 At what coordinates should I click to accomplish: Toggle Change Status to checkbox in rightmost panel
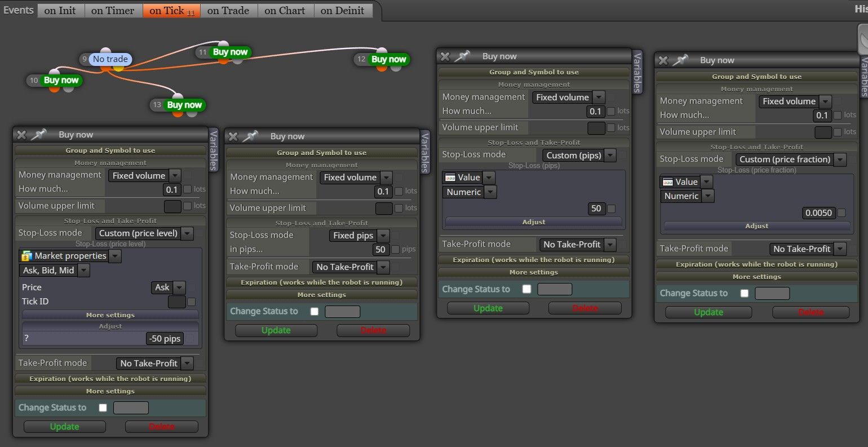(x=745, y=293)
